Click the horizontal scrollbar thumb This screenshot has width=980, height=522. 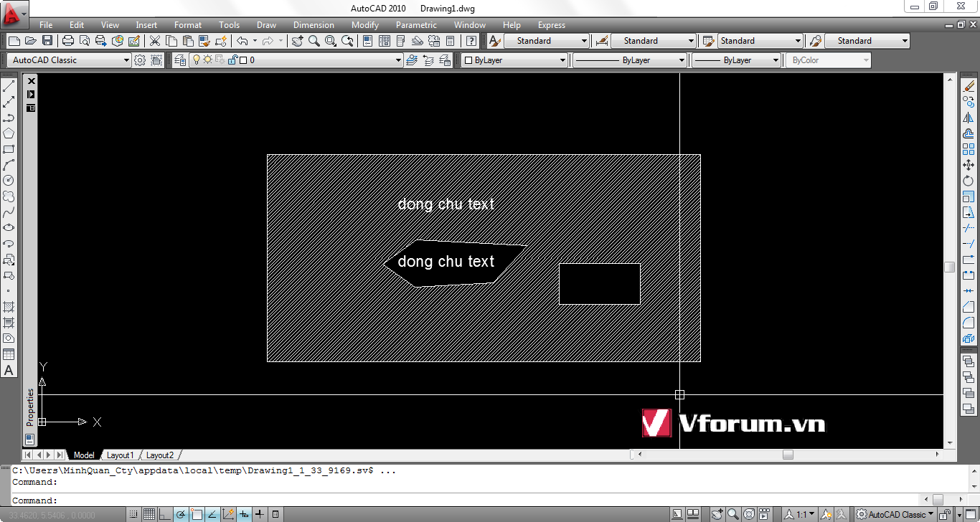click(788, 455)
